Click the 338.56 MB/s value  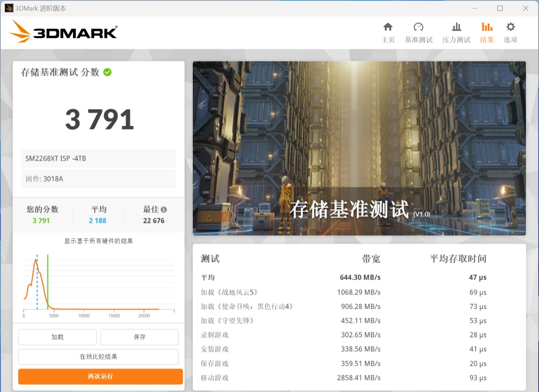[x=361, y=349]
